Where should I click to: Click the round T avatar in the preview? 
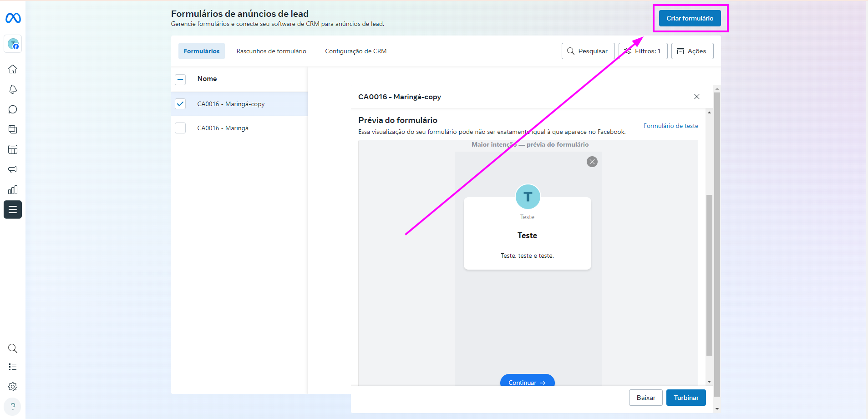(528, 197)
